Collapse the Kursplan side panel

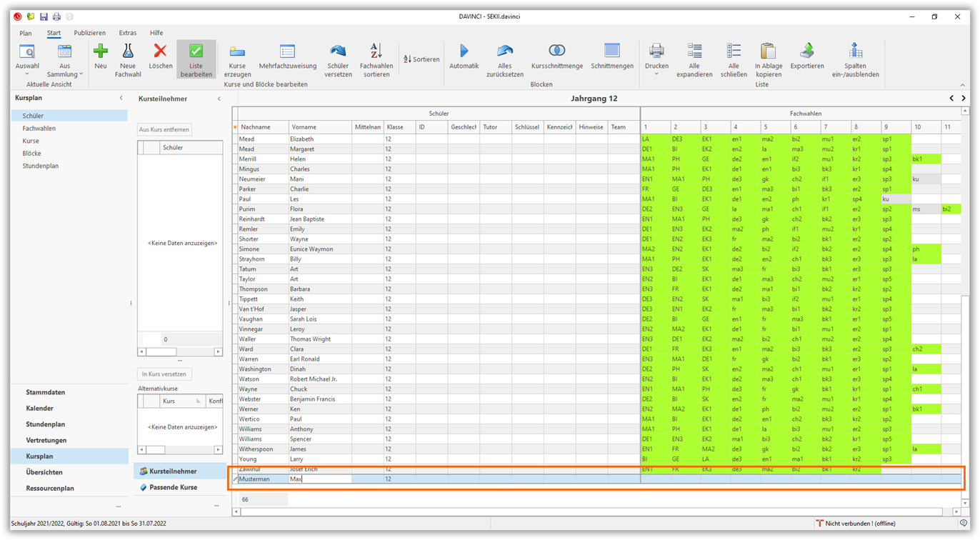click(x=121, y=98)
